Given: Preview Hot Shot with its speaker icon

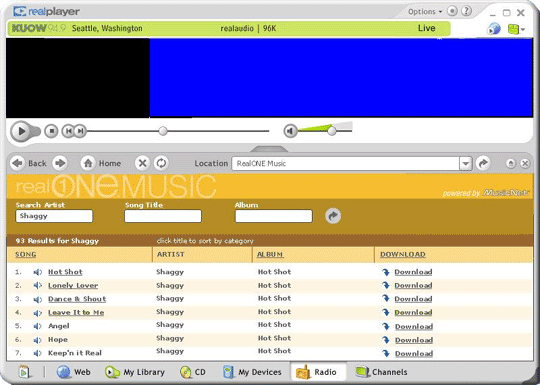Looking at the screenshot, I should (38, 272).
